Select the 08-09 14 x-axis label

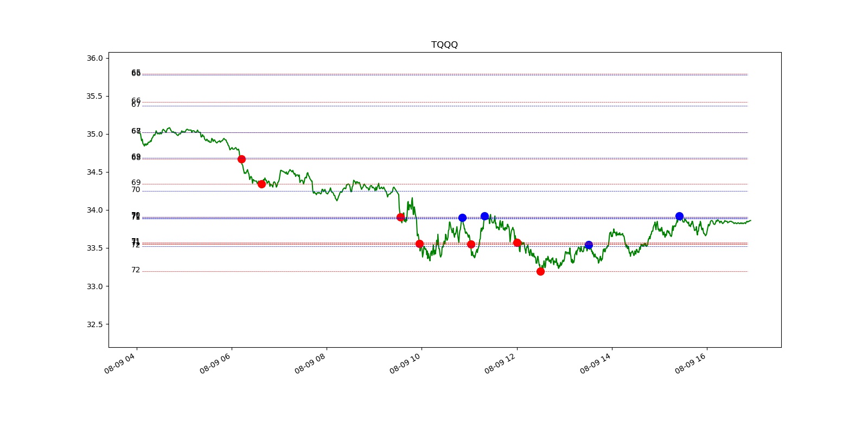(596, 363)
